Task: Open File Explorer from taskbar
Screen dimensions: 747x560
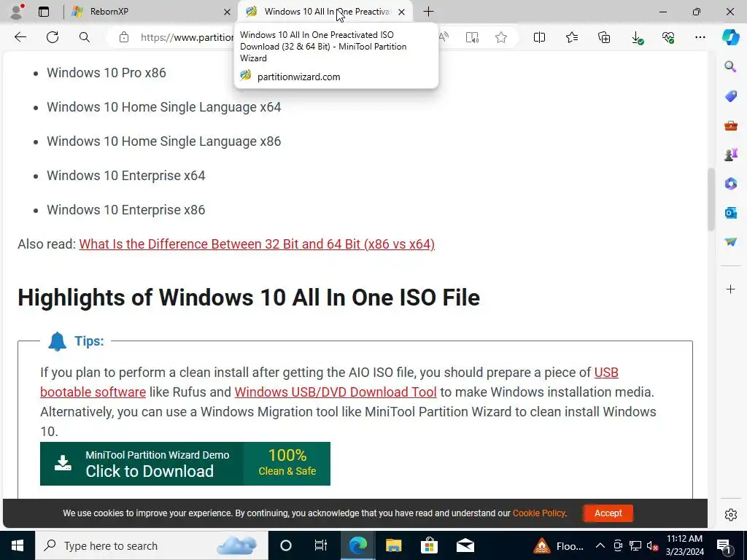Action: click(x=393, y=545)
